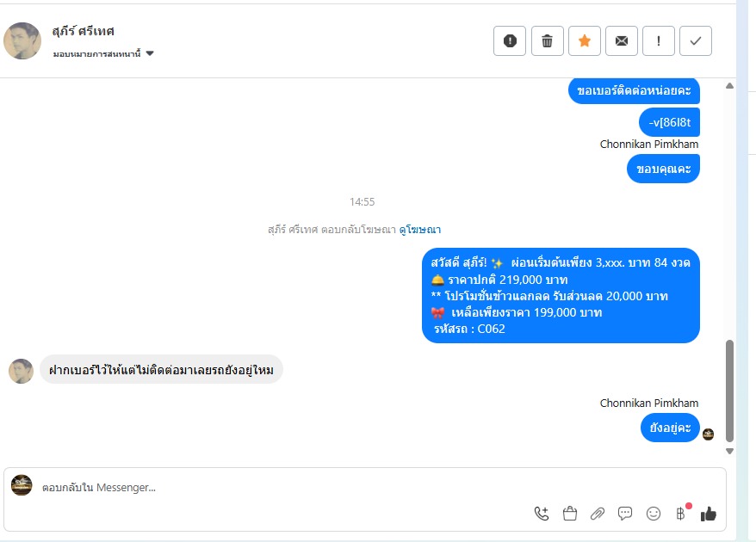Click the scroll-down arrow of chat scrollbar
The image size is (756, 542).
pyautogui.click(x=729, y=452)
